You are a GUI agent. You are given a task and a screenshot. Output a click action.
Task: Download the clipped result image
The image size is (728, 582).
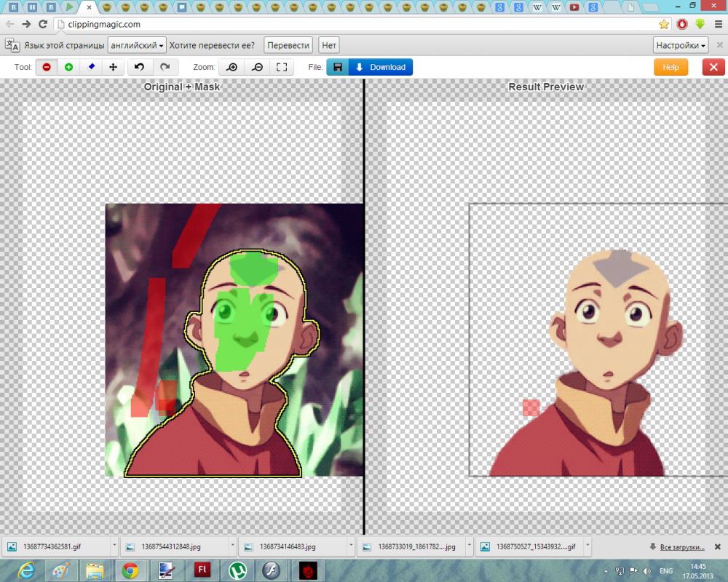pyautogui.click(x=381, y=67)
